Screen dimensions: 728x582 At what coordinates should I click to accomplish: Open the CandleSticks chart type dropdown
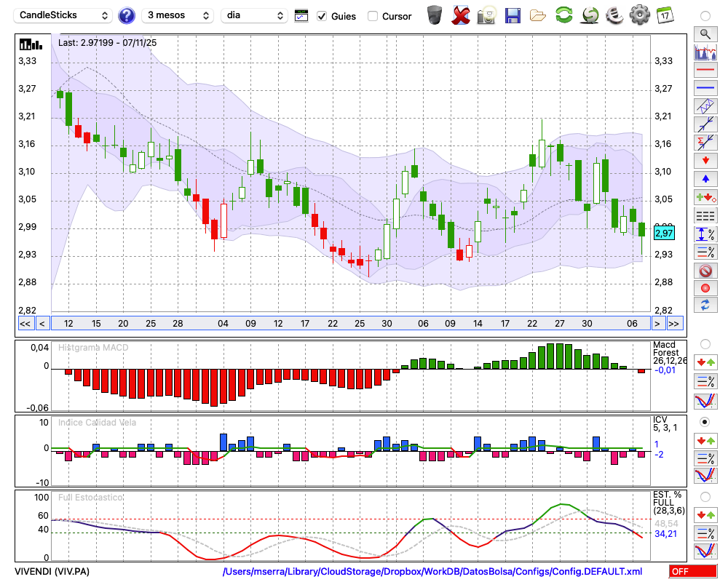pyautogui.click(x=64, y=15)
